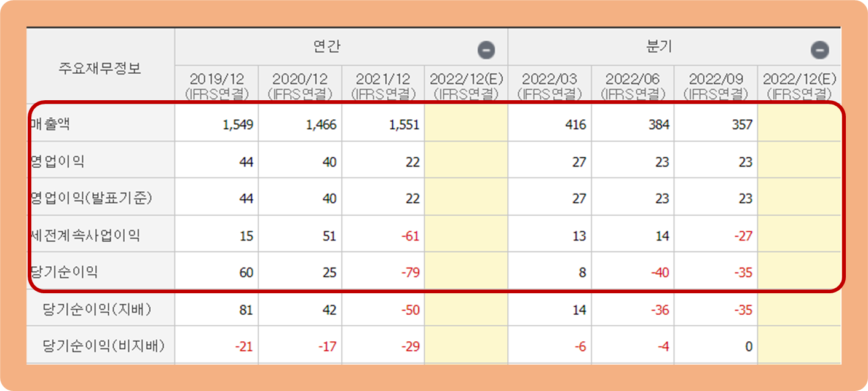Click the red value -21
Image resolution: width=868 pixels, height=391 pixels.
(x=244, y=347)
